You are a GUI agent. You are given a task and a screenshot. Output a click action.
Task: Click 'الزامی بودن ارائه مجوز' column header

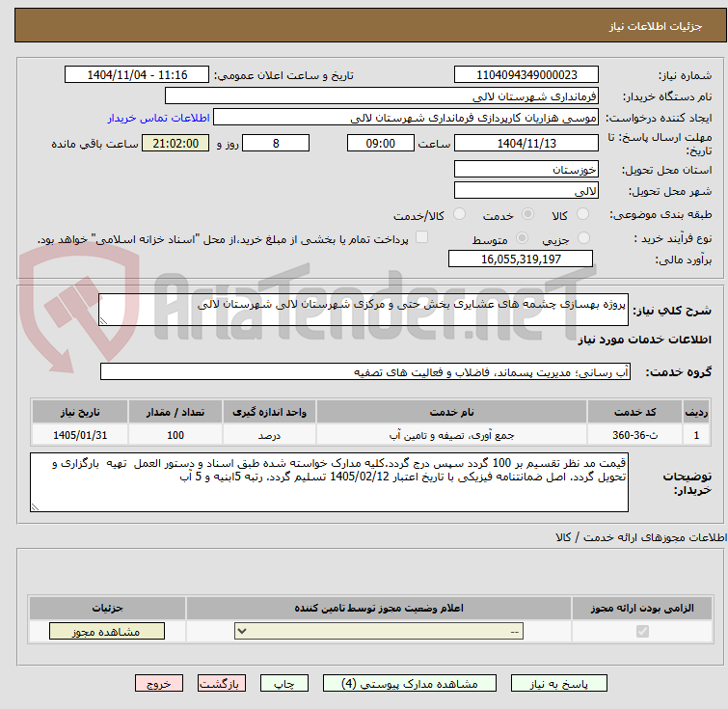(642, 608)
